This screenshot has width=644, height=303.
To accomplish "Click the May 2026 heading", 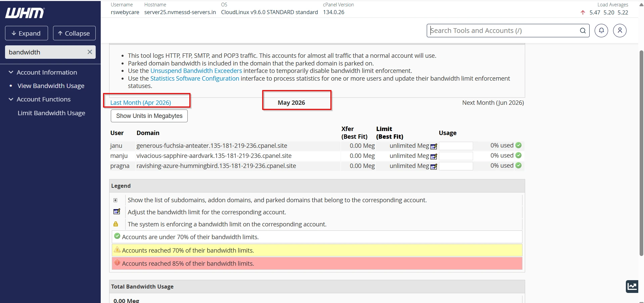I will click(x=291, y=102).
